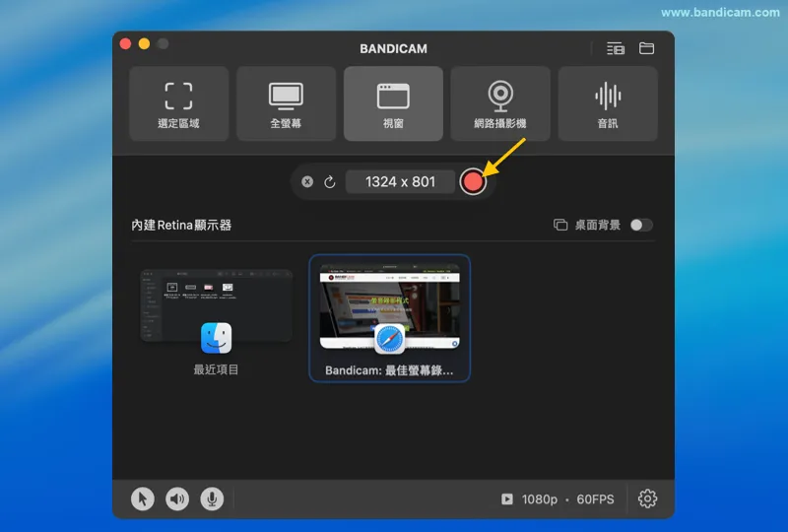788x532 pixels.
Task: Switch to 全螢幕 recording mode
Action: [x=286, y=104]
